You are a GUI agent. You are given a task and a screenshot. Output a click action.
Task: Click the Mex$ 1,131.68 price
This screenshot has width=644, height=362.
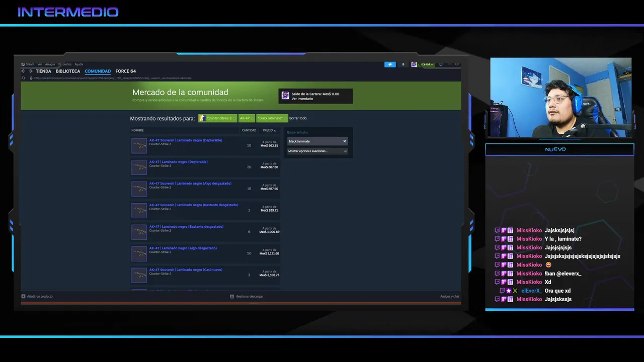(269, 253)
